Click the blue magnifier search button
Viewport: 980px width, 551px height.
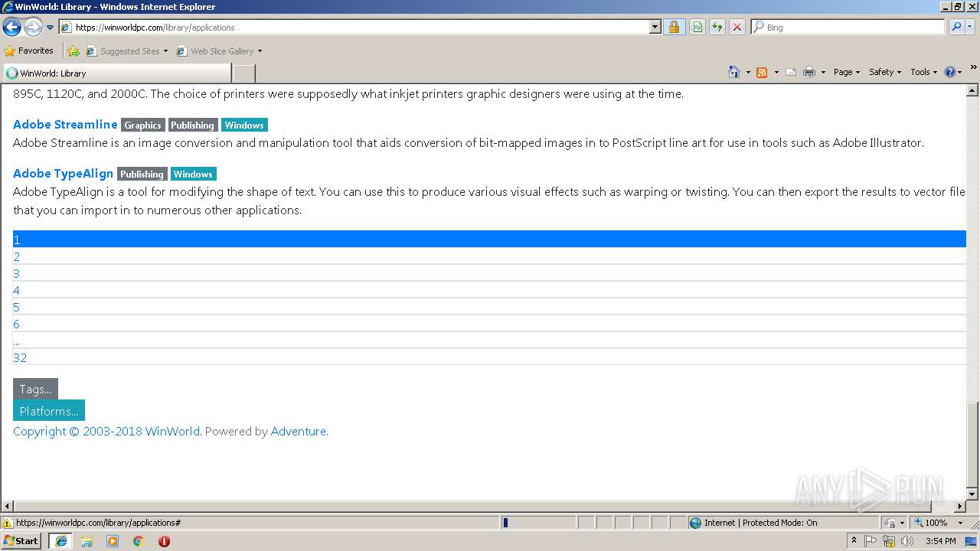pyautogui.click(x=956, y=27)
